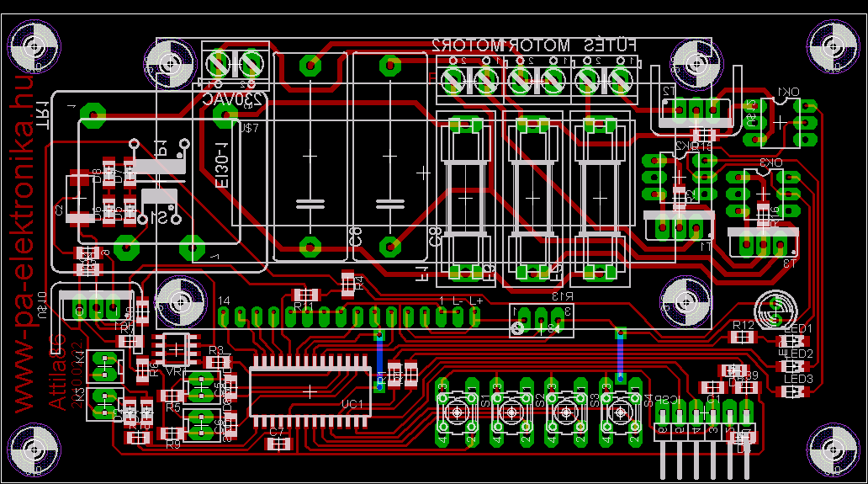The height and width of the screenshot is (484, 868).
Task: Select capacitor C7 footprint
Action: 279,443
